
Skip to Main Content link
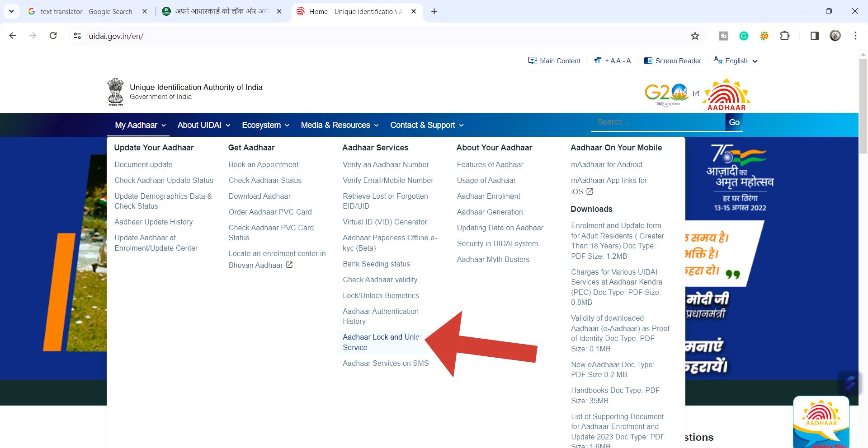[554, 61]
